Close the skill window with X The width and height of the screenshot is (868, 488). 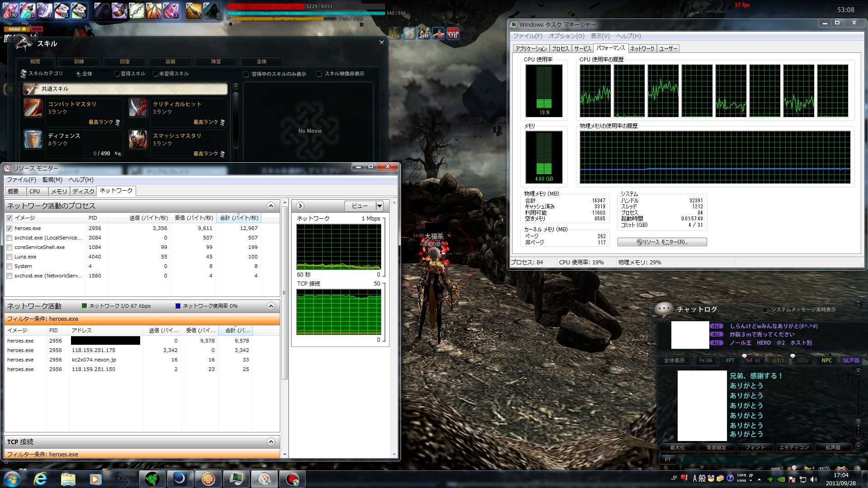(382, 42)
